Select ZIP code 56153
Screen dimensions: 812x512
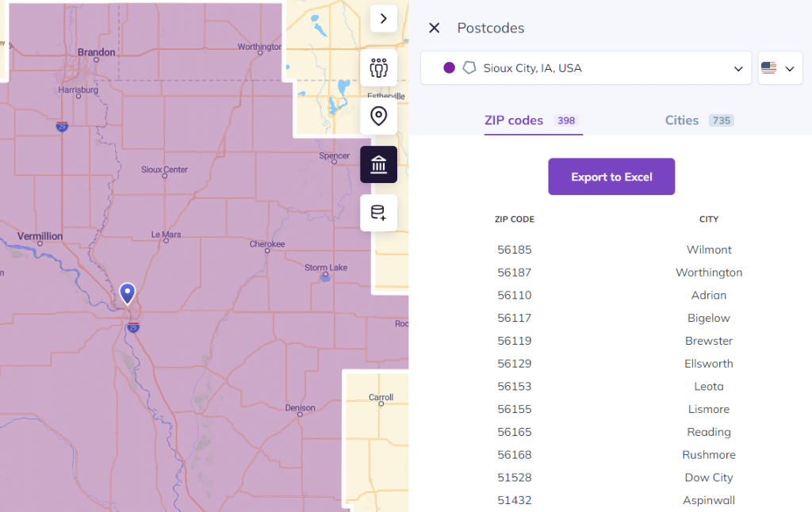514,386
